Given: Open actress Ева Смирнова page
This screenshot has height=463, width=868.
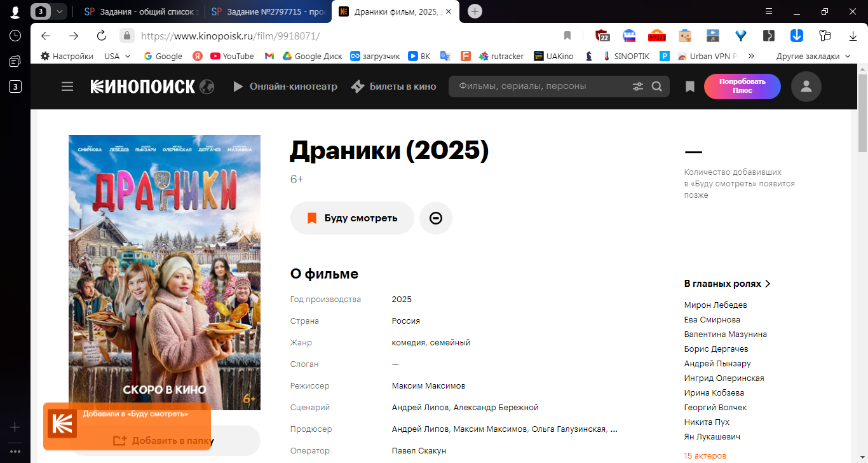Looking at the screenshot, I should 712,319.
